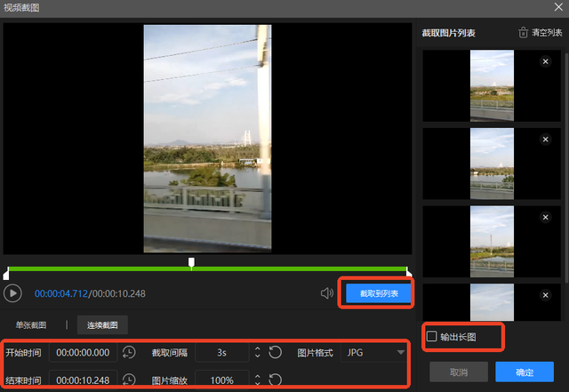
Task: Remove the first captured image
Action: tap(545, 61)
